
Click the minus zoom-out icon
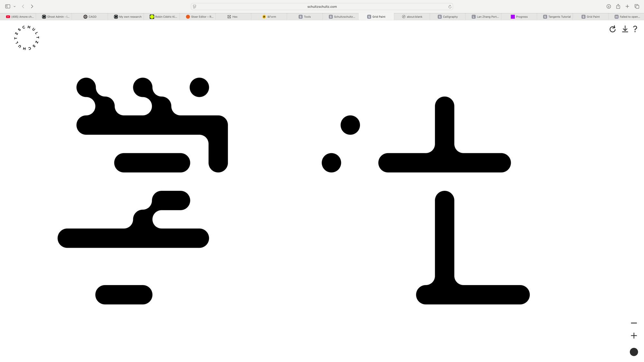[634, 323]
